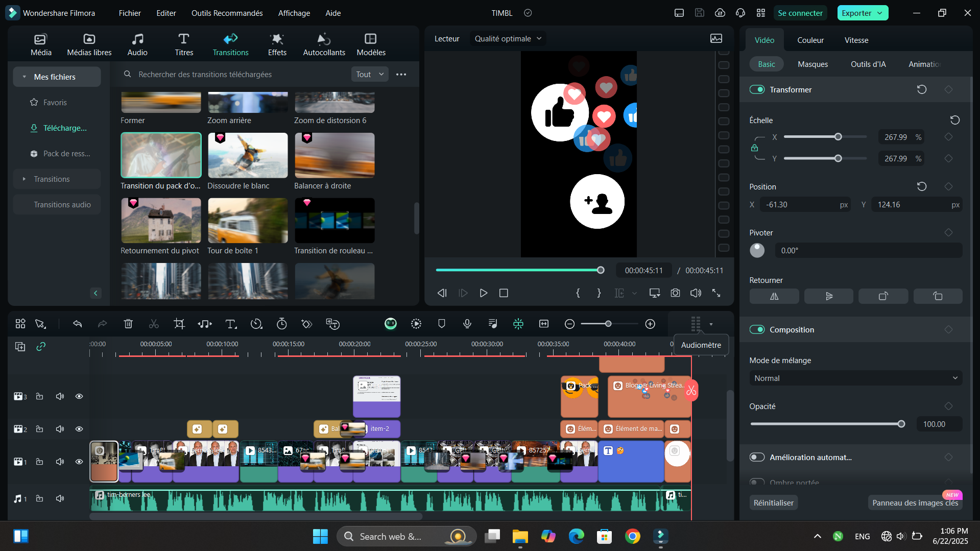This screenshot has height=551, width=980.
Task: Mute audio track 1
Action: (x=60, y=498)
